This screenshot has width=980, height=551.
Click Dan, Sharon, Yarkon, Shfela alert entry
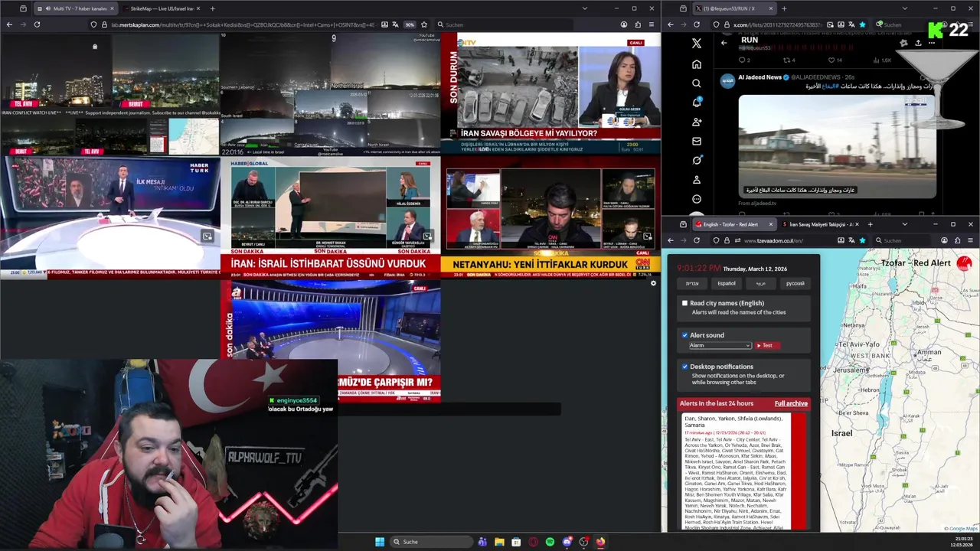(x=743, y=471)
